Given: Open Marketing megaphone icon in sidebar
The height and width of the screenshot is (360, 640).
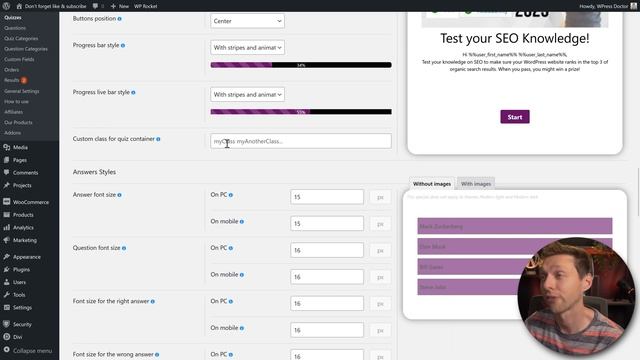Looking at the screenshot, I should pos(7,240).
